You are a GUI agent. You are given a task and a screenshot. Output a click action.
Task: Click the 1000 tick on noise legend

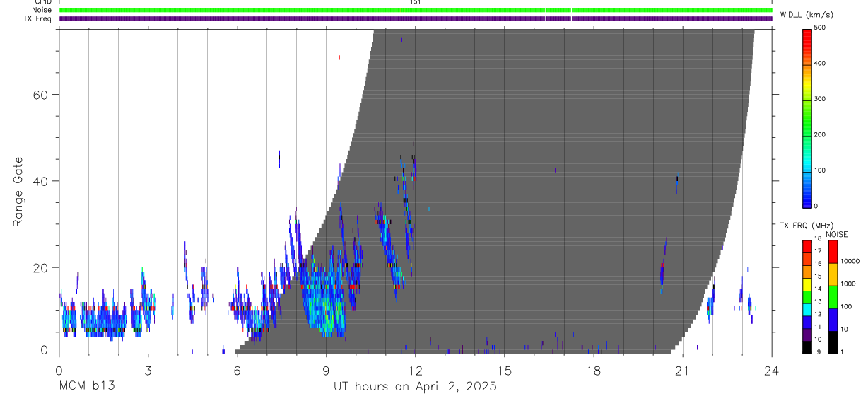849,284
